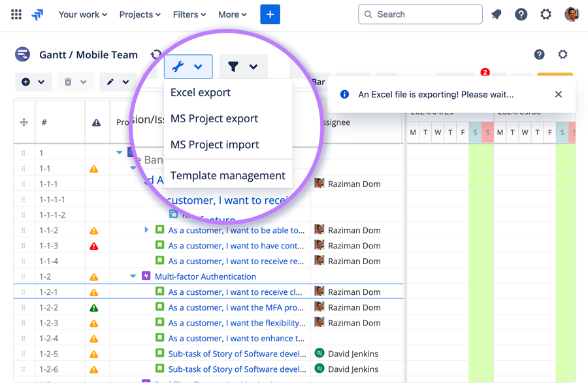Open the delete trash dropdown
The width and height of the screenshot is (588, 389).
point(75,82)
